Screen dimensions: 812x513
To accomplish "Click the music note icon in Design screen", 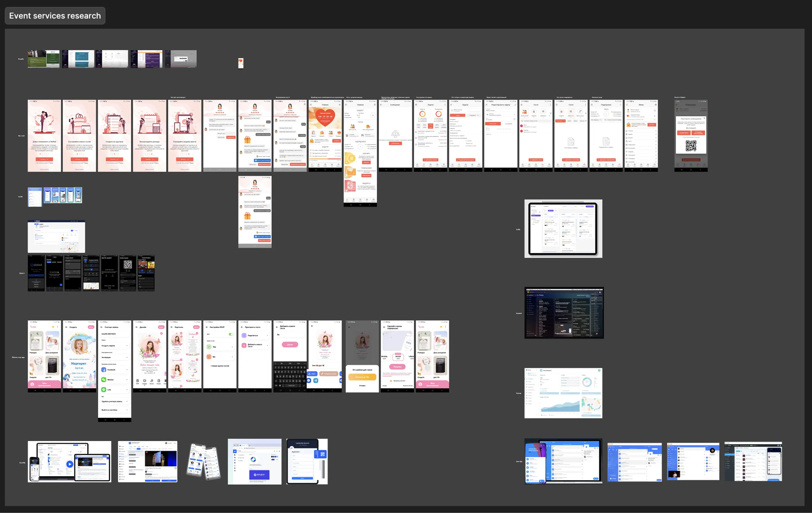I will click(x=152, y=381).
